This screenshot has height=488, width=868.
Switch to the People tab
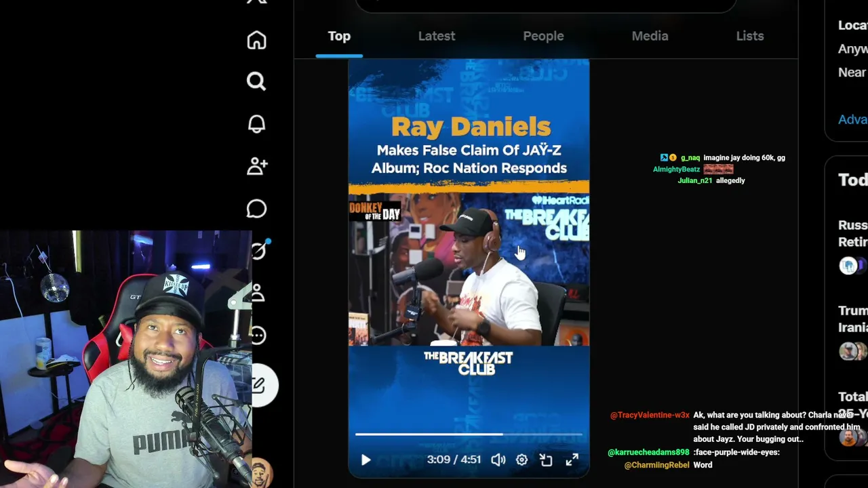[543, 36]
